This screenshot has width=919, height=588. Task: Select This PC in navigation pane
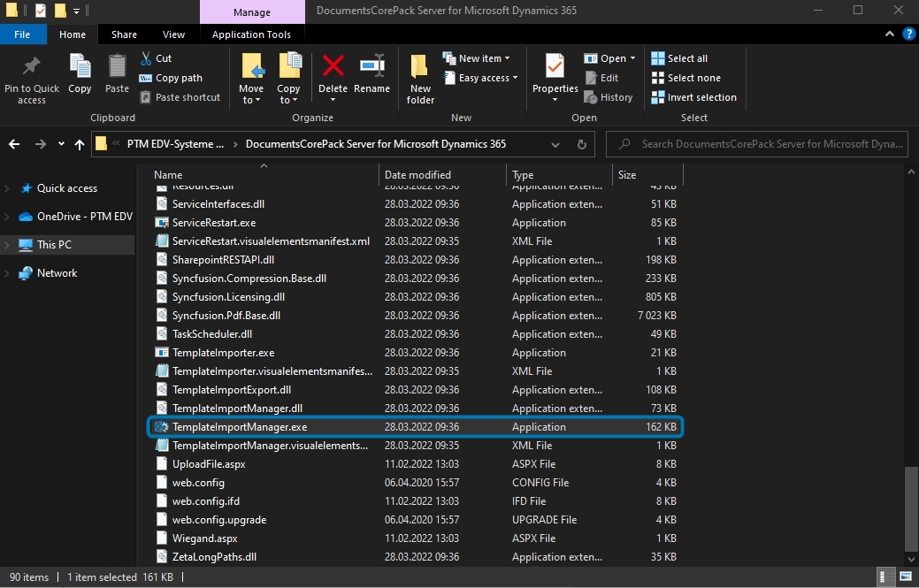pos(67,245)
